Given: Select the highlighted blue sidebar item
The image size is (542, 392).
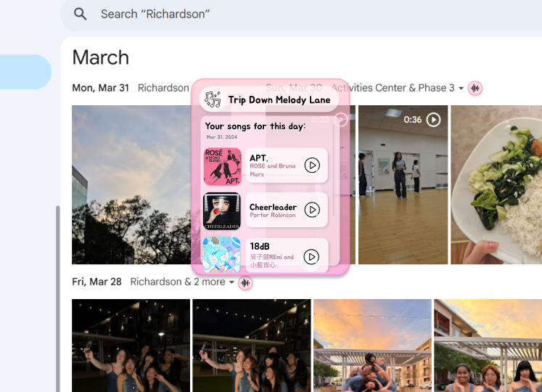Looking at the screenshot, I should click(24, 72).
